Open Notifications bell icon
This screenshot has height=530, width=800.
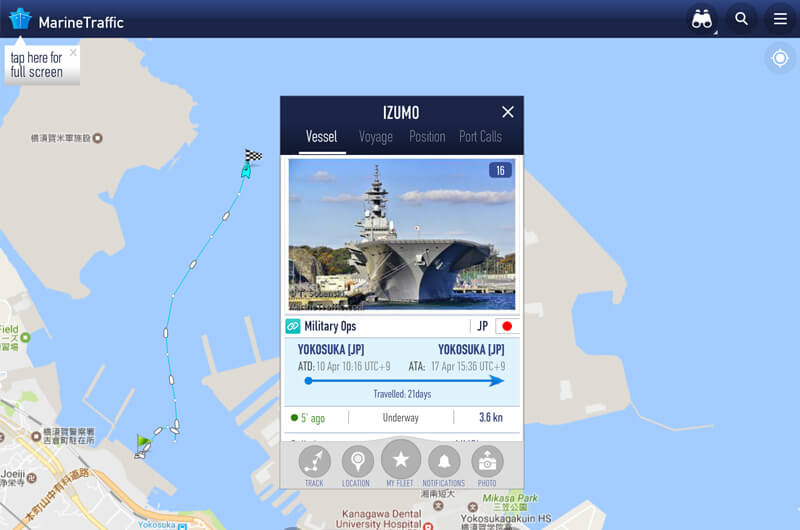pos(444,461)
